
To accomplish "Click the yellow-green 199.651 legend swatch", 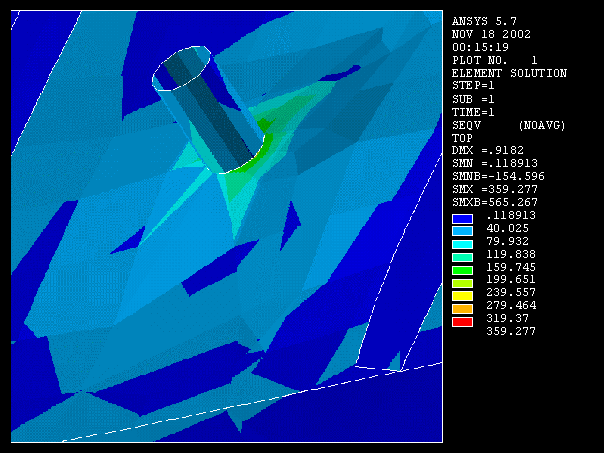I will tap(462, 284).
